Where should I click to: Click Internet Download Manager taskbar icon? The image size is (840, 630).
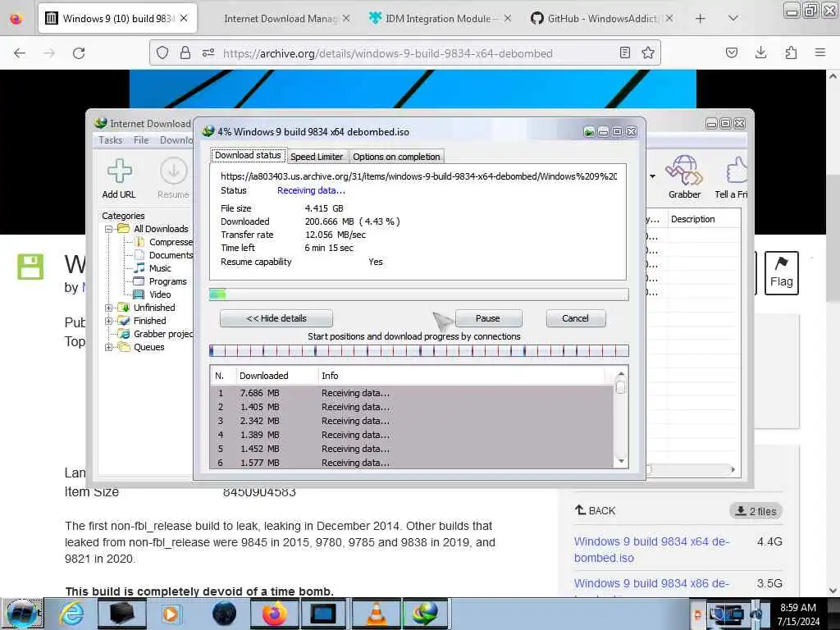click(x=426, y=614)
